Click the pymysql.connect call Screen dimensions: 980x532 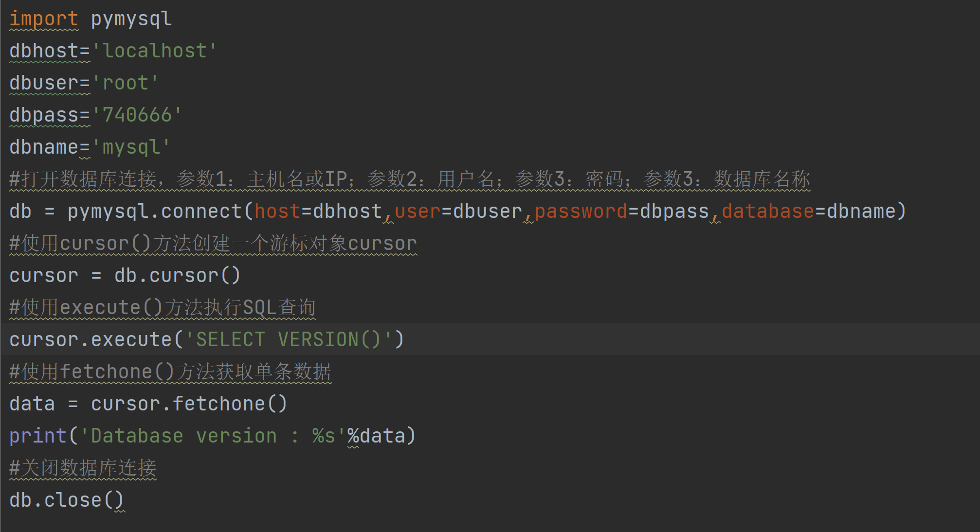(155, 212)
